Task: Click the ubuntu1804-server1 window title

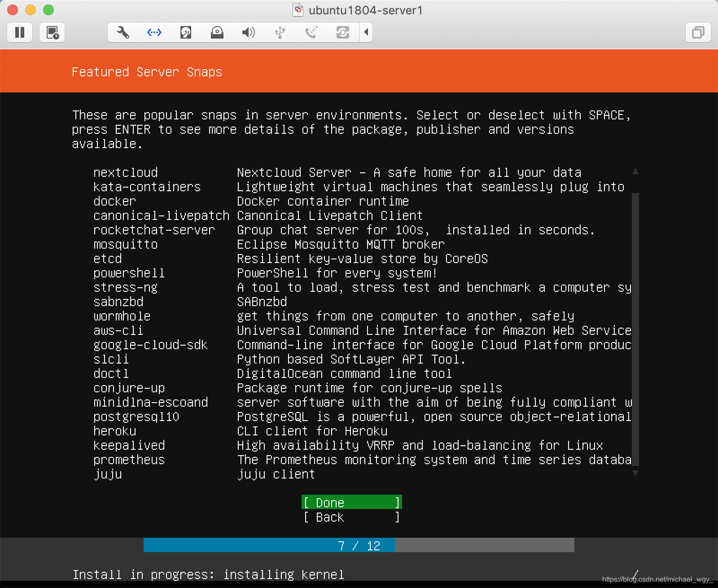Action: point(365,10)
